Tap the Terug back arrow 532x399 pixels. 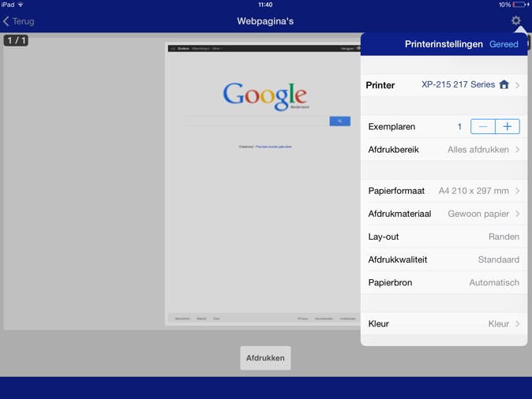tap(6, 21)
